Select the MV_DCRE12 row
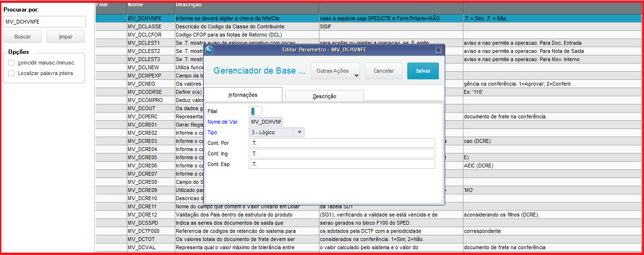The height and width of the screenshot is (255, 644). click(x=368, y=215)
